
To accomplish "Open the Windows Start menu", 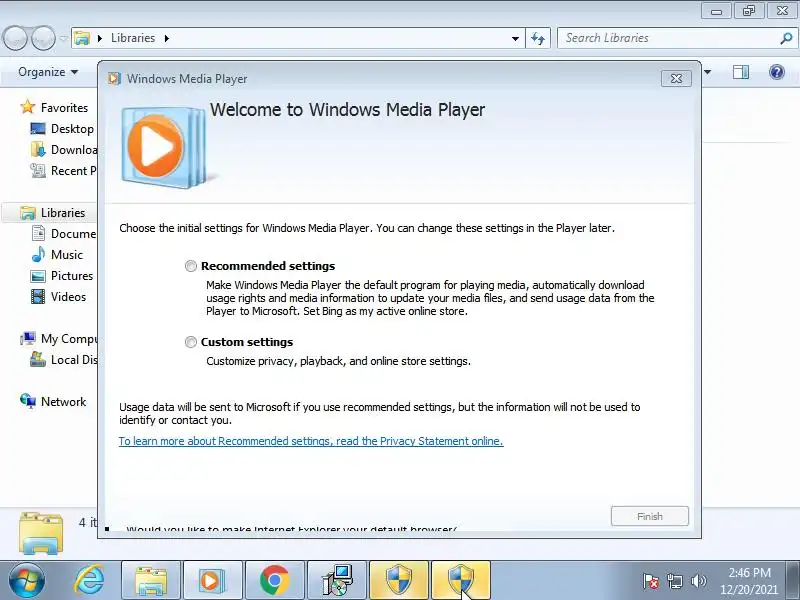I will 26,580.
